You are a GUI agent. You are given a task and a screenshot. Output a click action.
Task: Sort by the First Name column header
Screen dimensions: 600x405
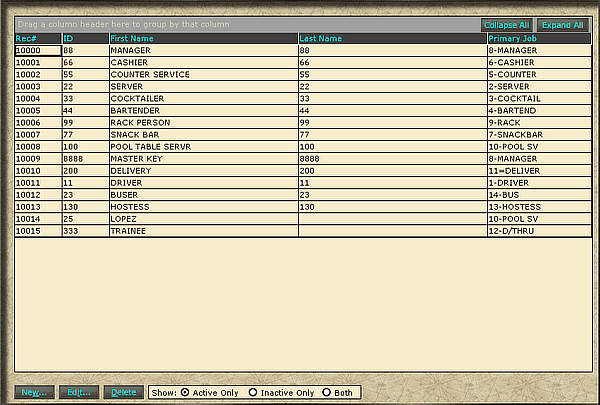(204, 38)
